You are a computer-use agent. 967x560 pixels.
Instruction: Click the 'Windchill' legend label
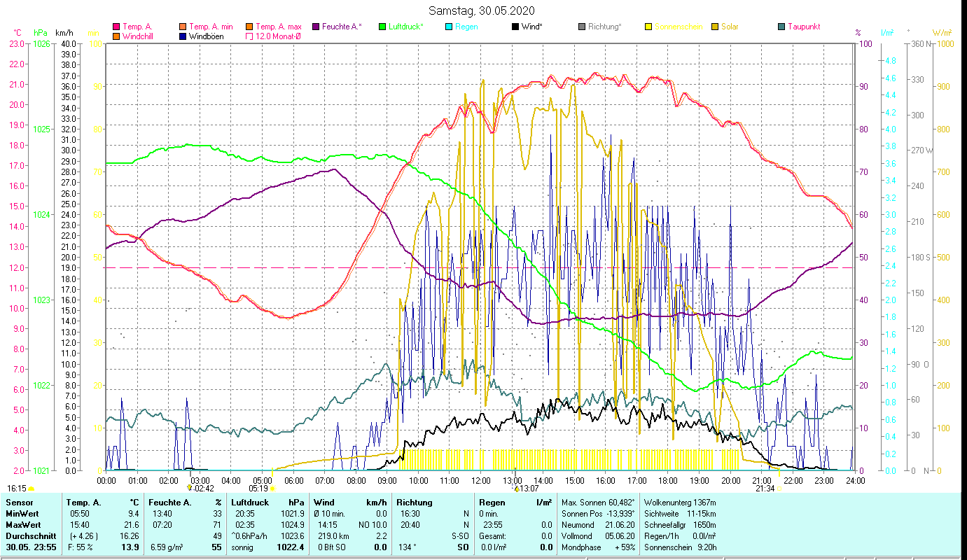[x=137, y=36]
